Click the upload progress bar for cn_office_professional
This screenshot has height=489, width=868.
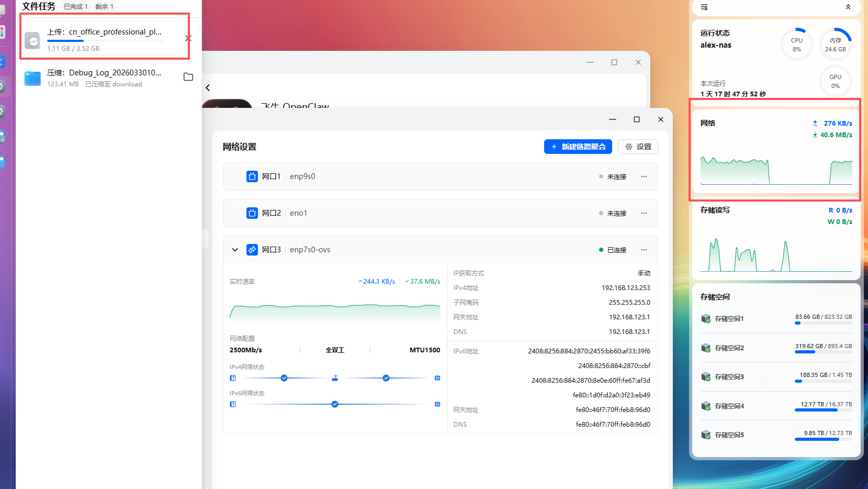pyautogui.click(x=105, y=41)
